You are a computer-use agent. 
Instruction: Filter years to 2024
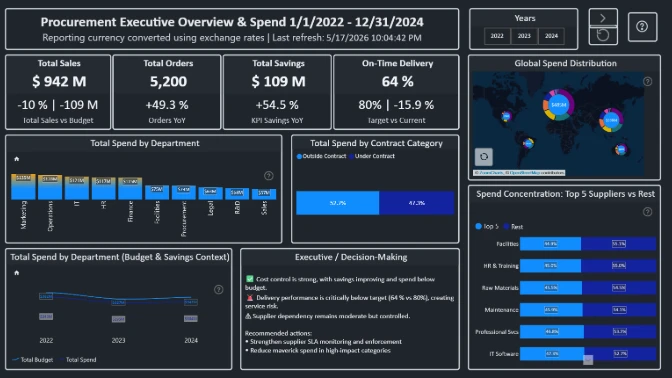[x=551, y=36]
